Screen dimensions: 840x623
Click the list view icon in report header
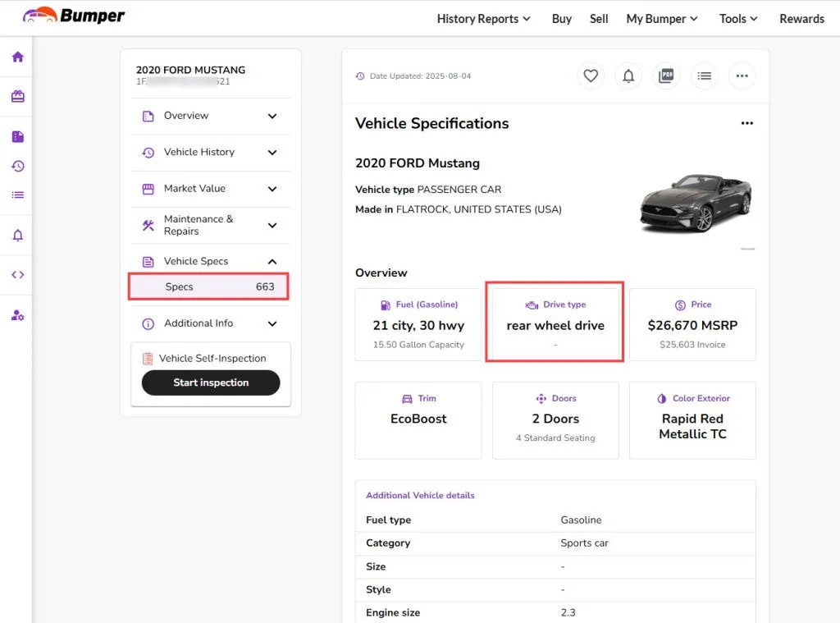click(704, 76)
